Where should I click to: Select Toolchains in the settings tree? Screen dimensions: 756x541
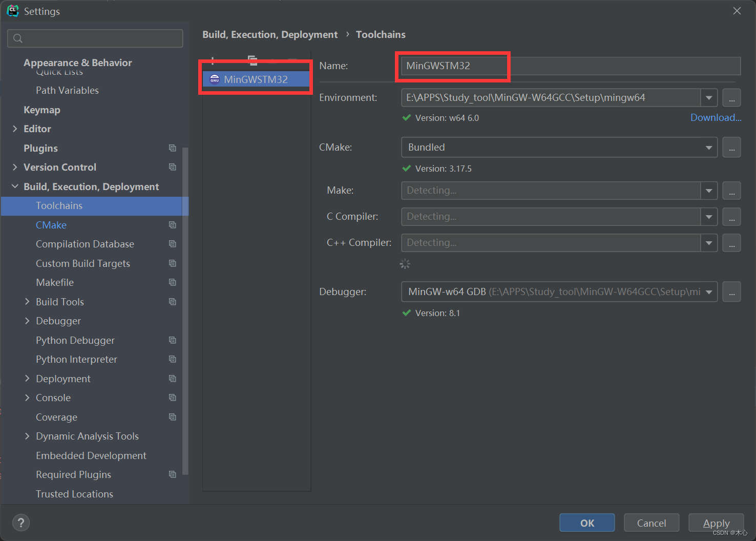click(95, 206)
